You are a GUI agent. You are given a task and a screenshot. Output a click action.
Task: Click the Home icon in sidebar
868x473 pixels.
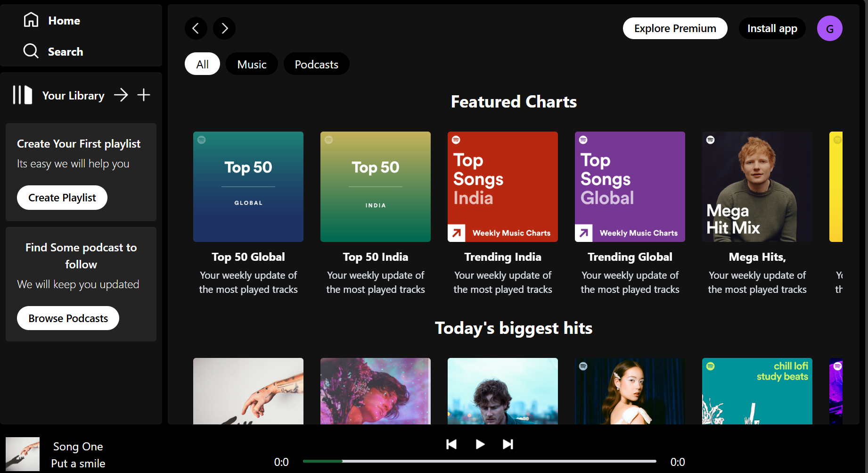click(x=31, y=20)
